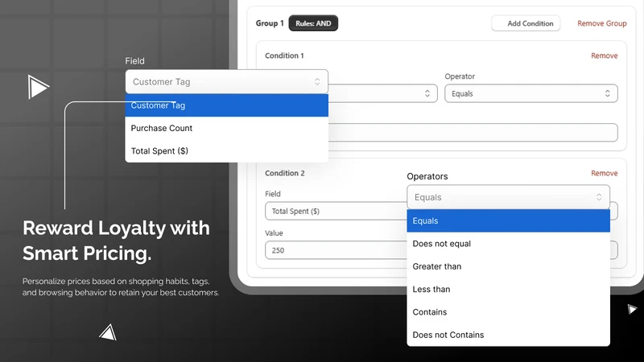Click the chevron in the Condition 1 Operator dropdown

tap(608, 93)
